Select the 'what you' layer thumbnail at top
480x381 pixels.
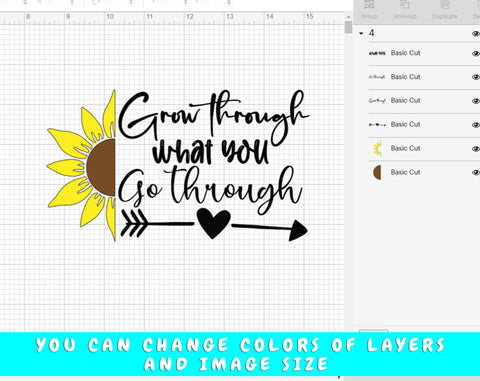pos(377,53)
